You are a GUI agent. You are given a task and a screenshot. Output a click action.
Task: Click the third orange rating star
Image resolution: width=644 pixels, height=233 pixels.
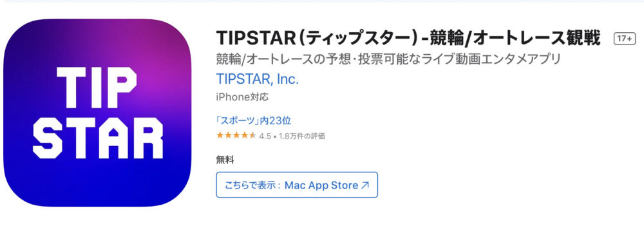click(236, 135)
